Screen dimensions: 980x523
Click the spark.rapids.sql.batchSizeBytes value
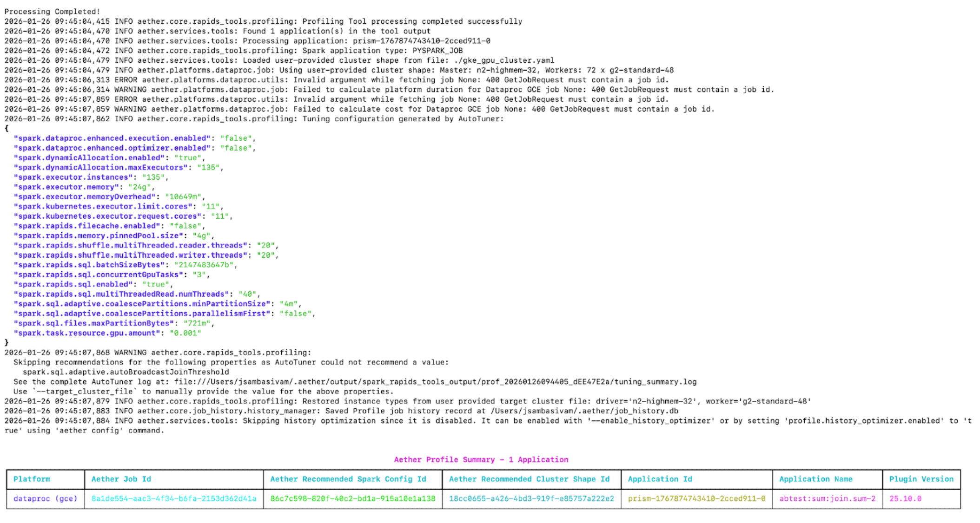coord(203,265)
